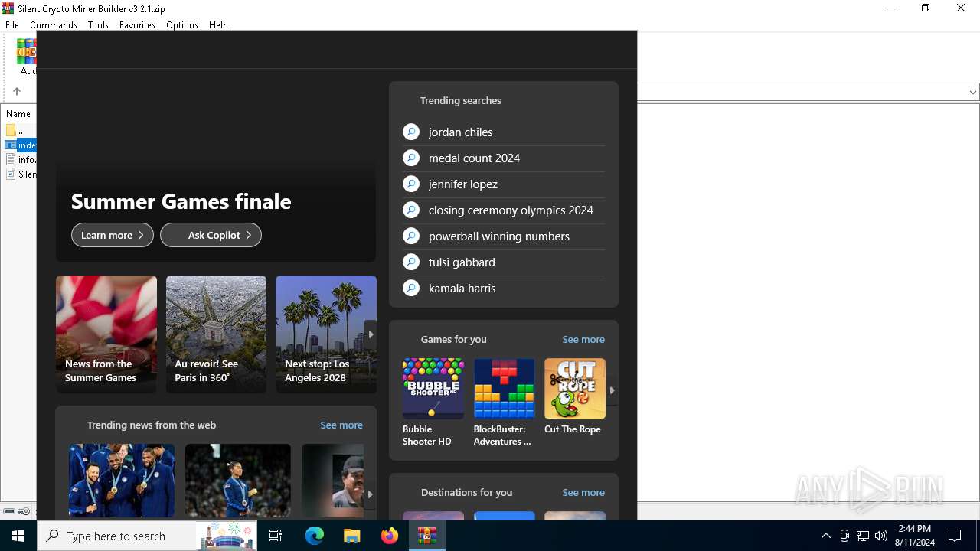
Task: Click the up-one-level arrow in WinRAR
Action: click(17, 91)
